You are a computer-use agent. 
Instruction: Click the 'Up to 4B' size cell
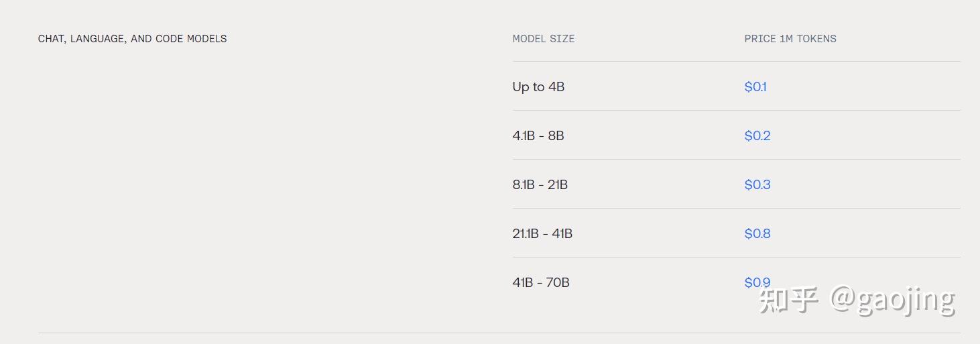coord(538,87)
